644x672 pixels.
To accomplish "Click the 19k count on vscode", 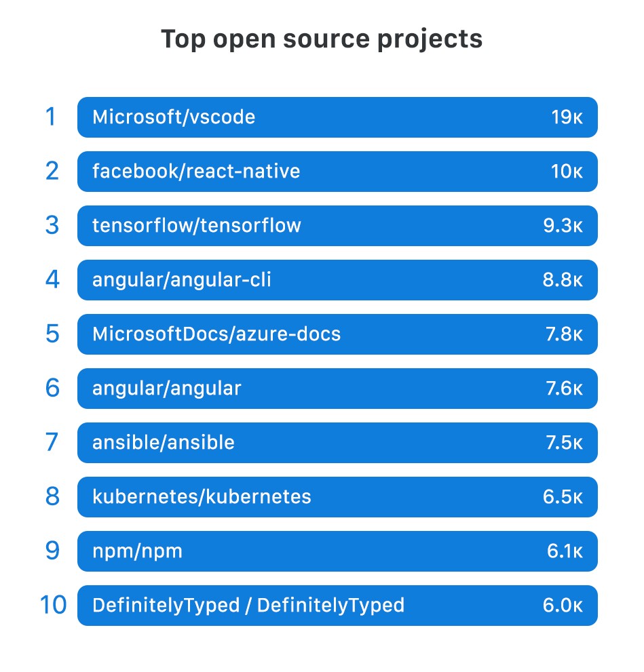I will tap(567, 117).
